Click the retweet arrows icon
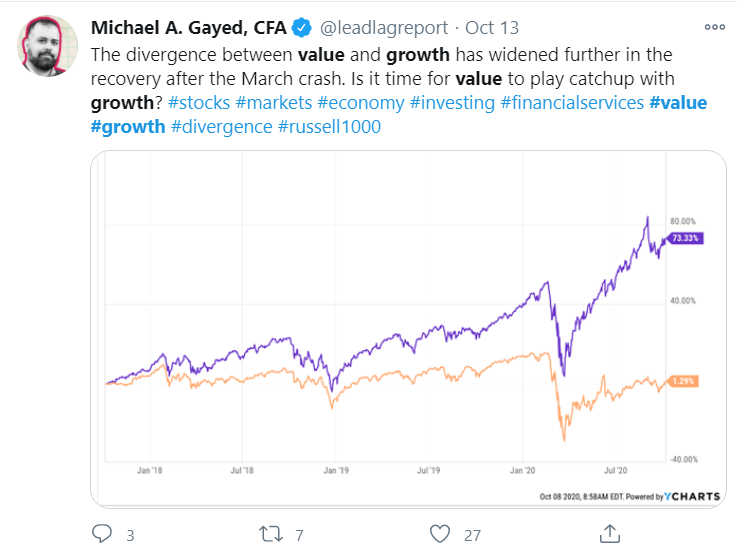The height and width of the screenshot is (545, 737). [271, 534]
